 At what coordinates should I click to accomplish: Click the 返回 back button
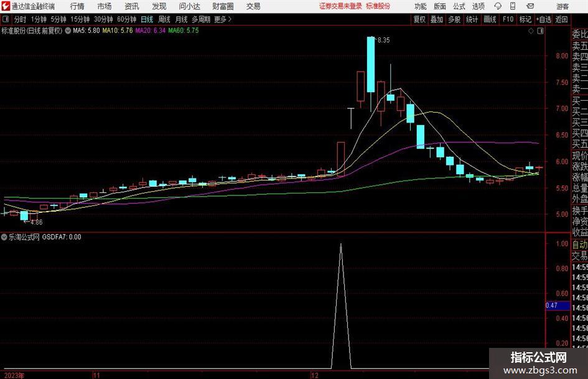[x=561, y=19]
